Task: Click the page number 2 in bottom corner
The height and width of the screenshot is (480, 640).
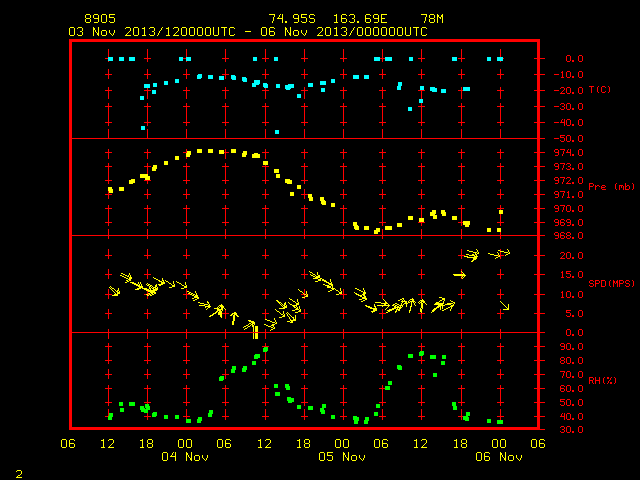Action: [x=19, y=474]
